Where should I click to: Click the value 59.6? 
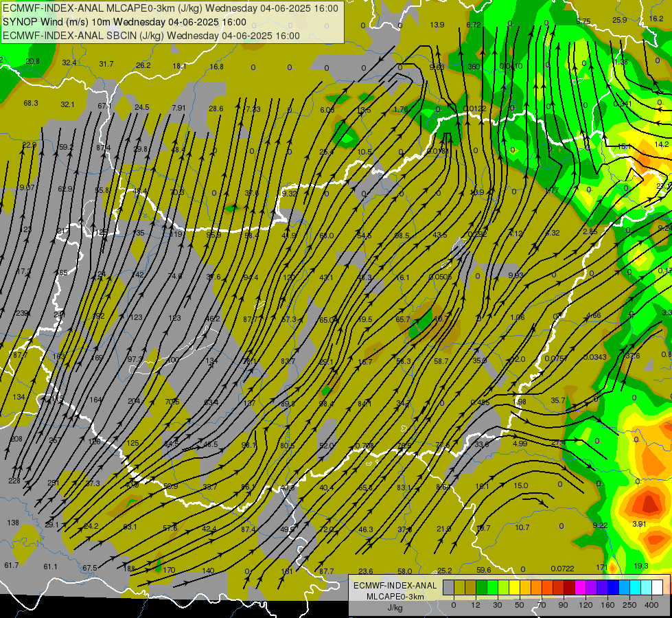tap(483, 570)
